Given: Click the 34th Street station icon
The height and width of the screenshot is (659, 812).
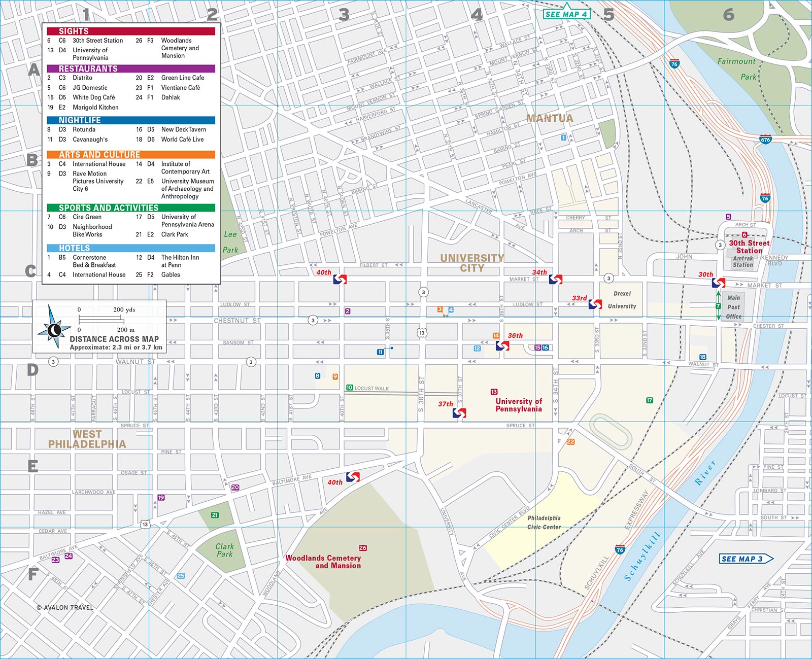Looking at the screenshot, I should pyautogui.click(x=556, y=279).
